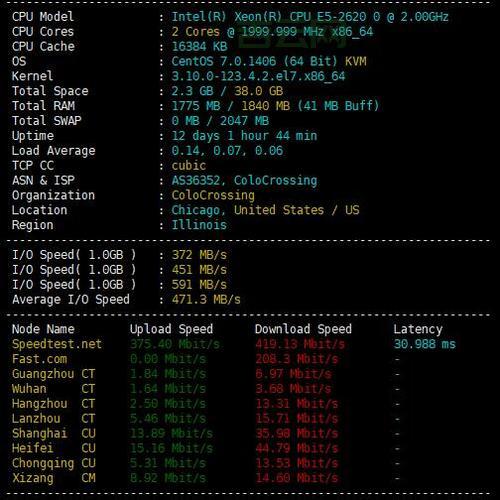500x500 pixels.
Task: Click the Speedtest.net node name
Action: 57,344
